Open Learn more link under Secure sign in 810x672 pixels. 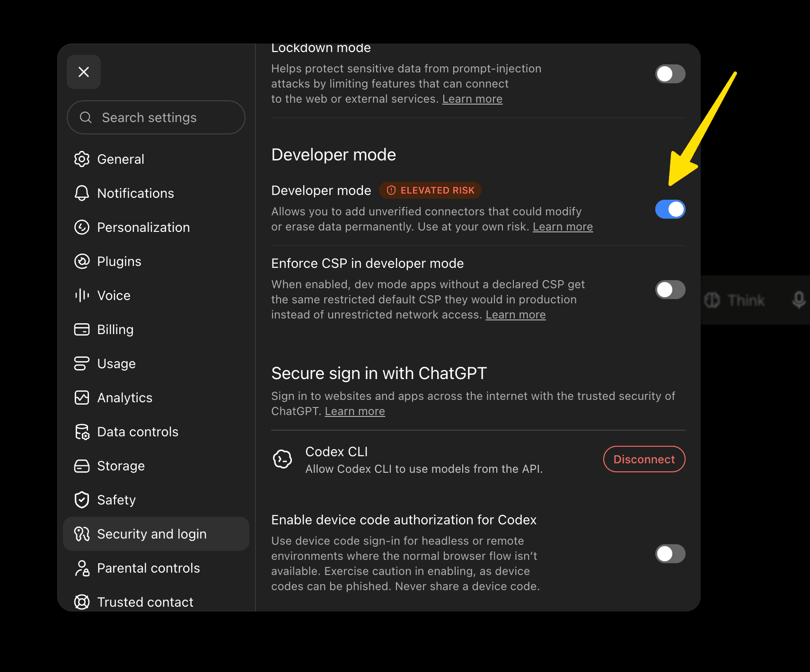[355, 411]
